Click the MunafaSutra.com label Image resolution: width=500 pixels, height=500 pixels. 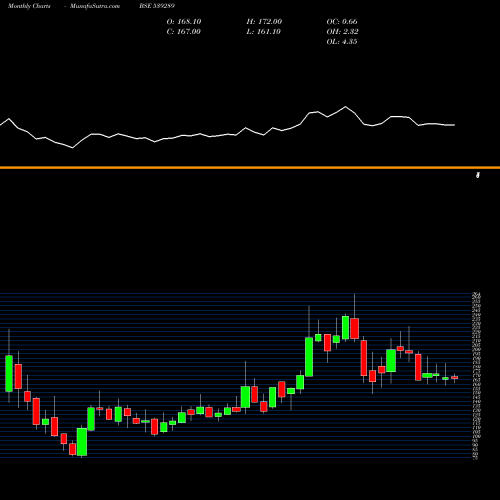pyautogui.click(x=95, y=6)
